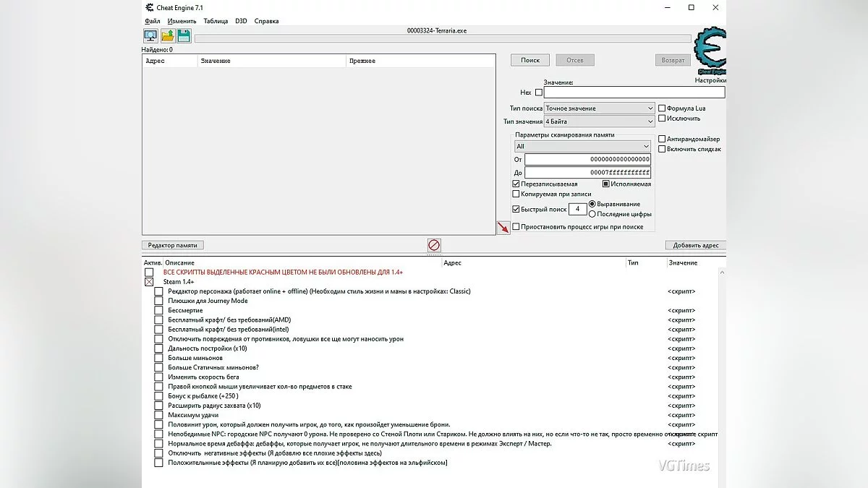
Task: Click the Поиск button
Action: (x=530, y=60)
